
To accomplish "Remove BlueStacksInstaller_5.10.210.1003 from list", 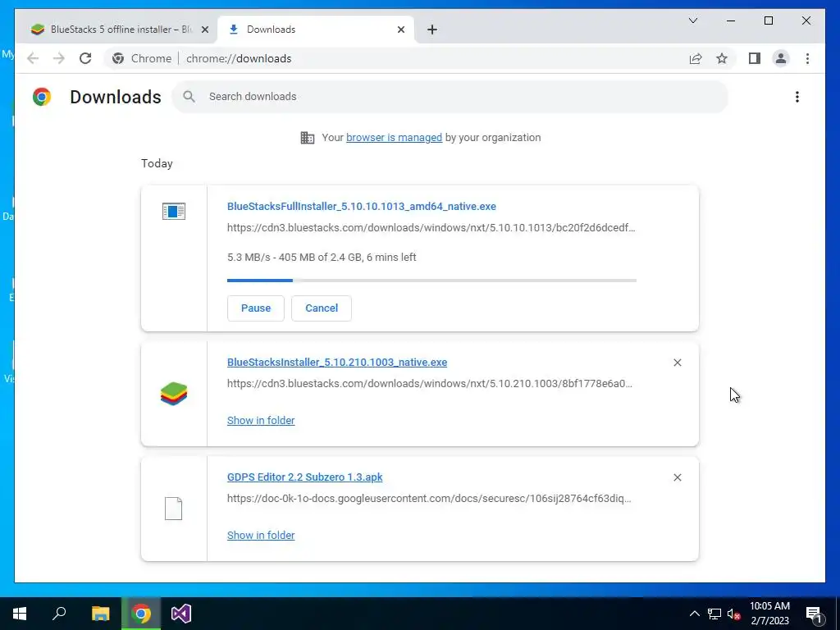I will coord(677,363).
